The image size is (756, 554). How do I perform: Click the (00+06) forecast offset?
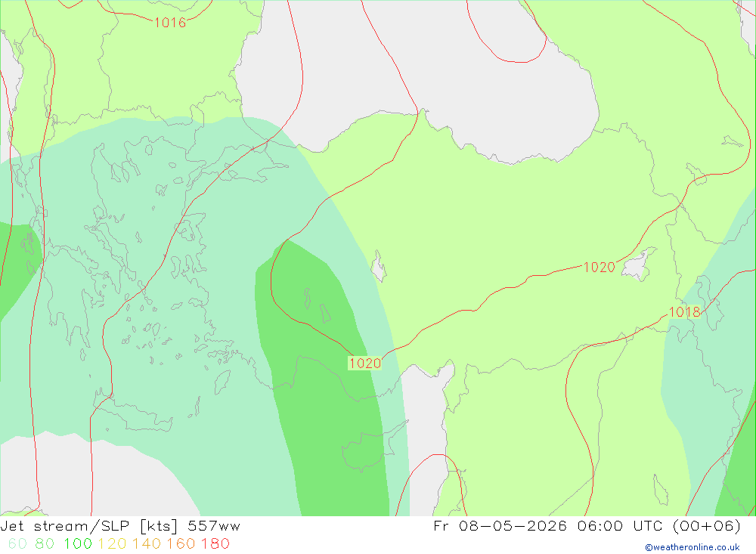706,526
